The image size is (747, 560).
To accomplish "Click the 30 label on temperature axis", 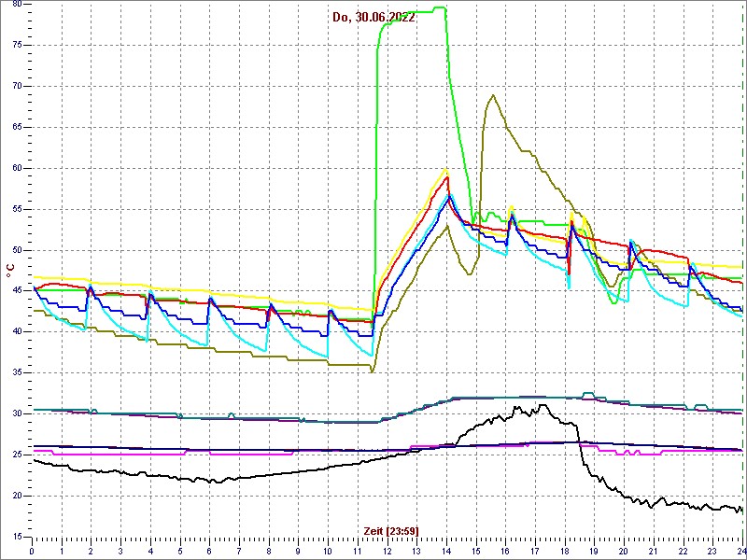I will [x=16, y=413].
